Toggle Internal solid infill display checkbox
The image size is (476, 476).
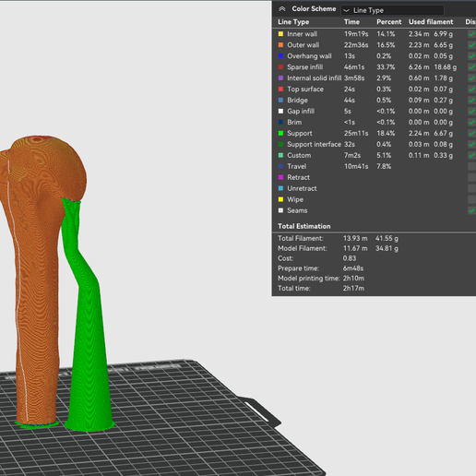point(471,78)
